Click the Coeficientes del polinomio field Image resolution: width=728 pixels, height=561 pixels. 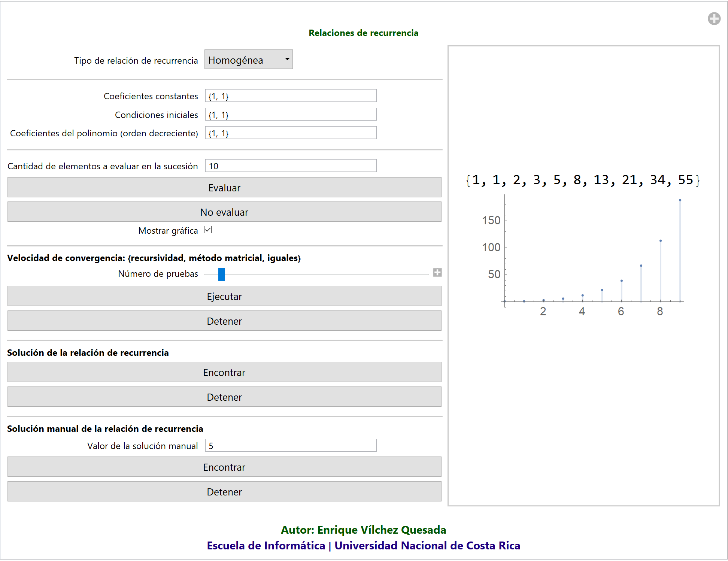291,133
